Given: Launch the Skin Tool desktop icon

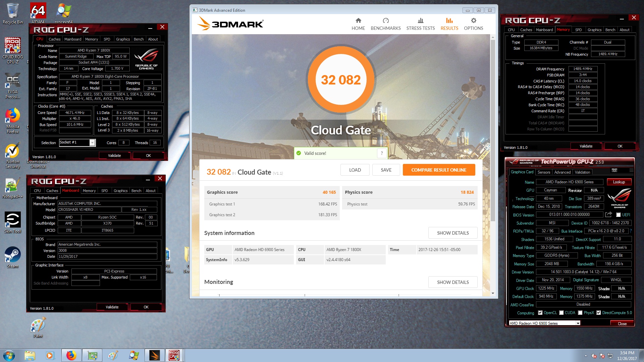Looking at the screenshot, I should (x=12, y=223).
